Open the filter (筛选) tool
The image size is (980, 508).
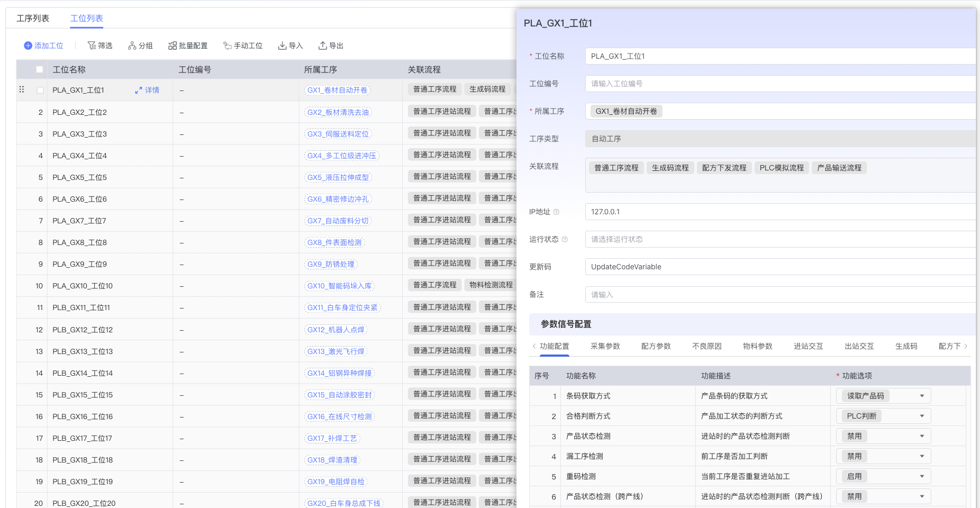coord(92,46)
